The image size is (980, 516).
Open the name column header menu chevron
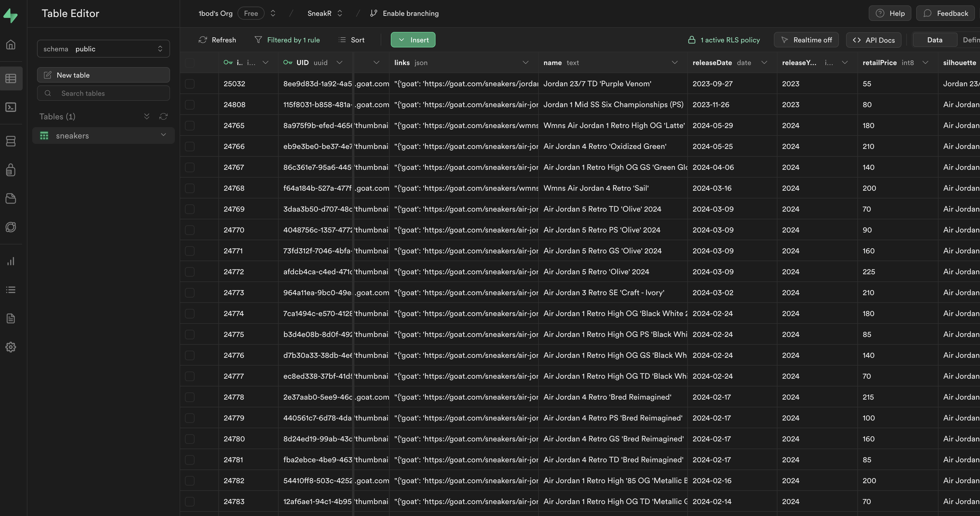675,62
